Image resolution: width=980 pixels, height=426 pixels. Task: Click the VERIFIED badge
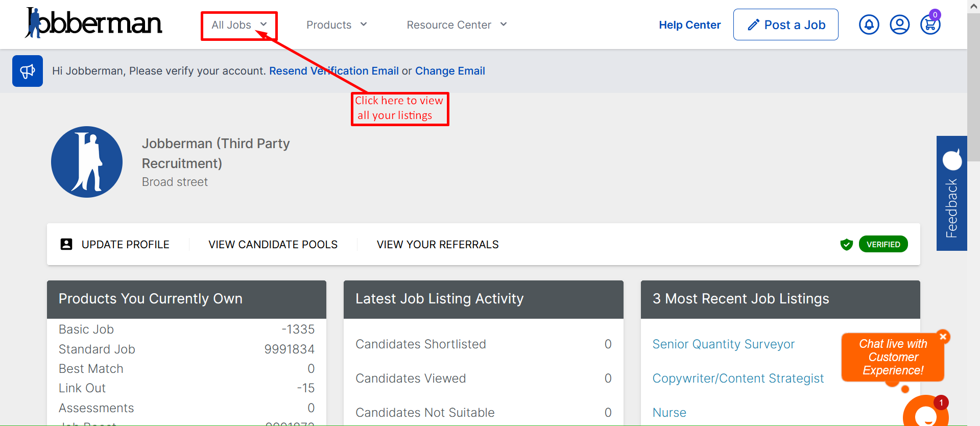point(883,244)
